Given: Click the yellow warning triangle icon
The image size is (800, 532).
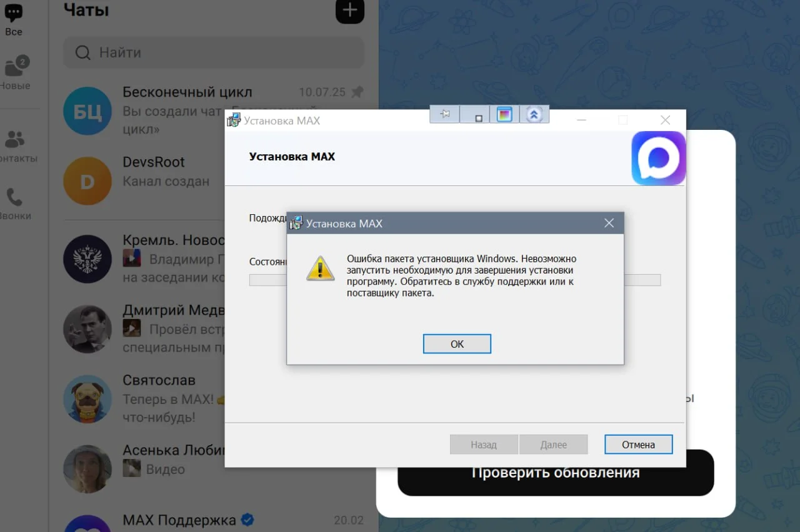Looking at the screenshot, I should click(320, 268).
